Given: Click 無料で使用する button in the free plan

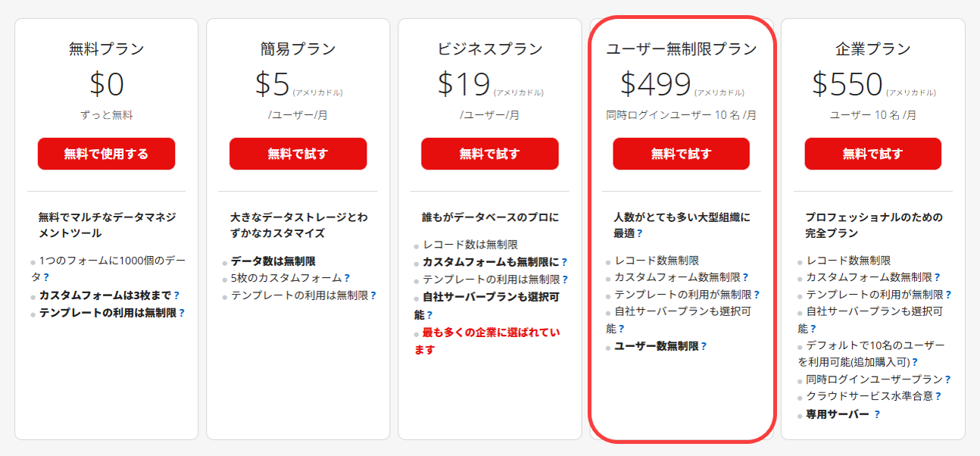Looking at the screenshot, I should 106,154.
